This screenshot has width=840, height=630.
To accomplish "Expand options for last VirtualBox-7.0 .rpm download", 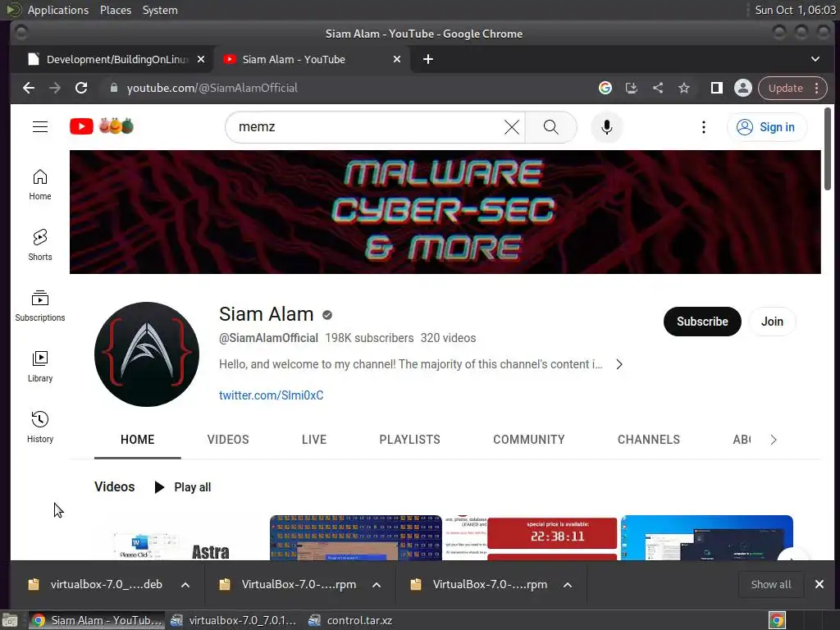I will pos(568,585).
